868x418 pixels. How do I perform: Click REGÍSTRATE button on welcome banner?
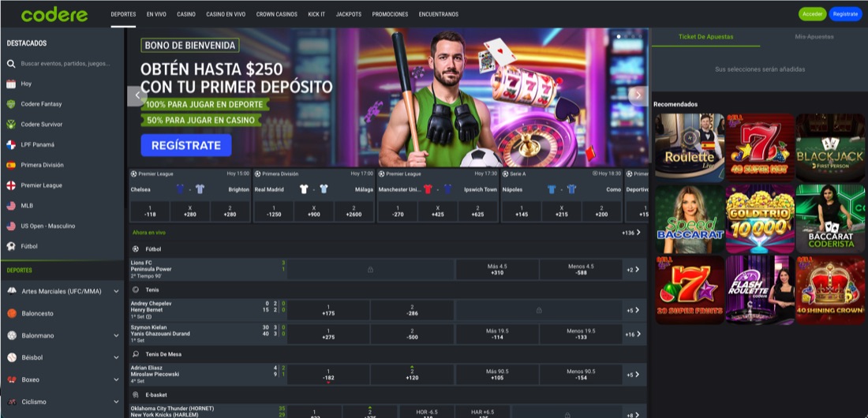[186, 146]
